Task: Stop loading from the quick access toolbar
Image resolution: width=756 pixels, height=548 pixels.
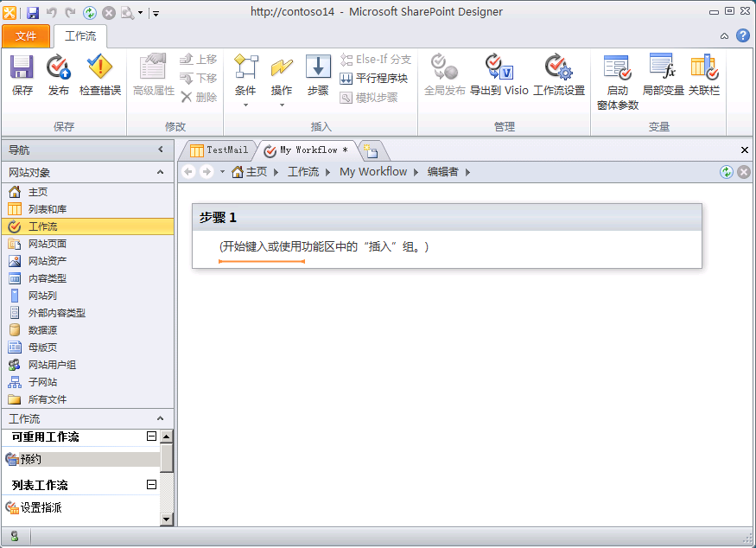Action: pyautogui.click(x=109, y=13)
